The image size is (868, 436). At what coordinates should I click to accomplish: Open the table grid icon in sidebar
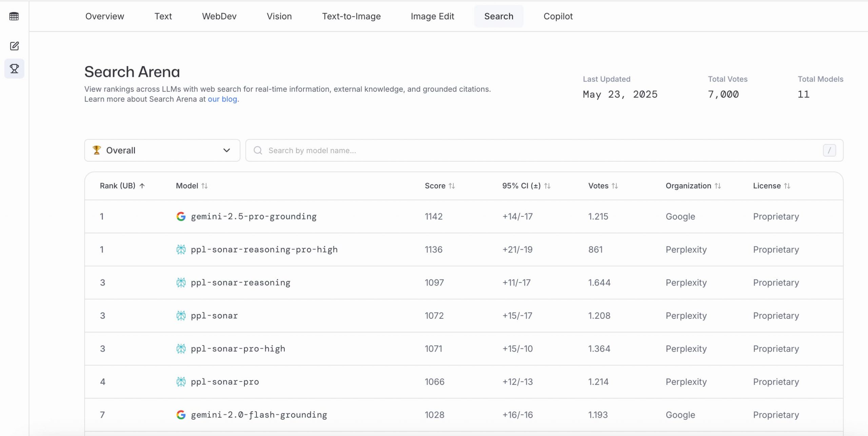(14, 16)
